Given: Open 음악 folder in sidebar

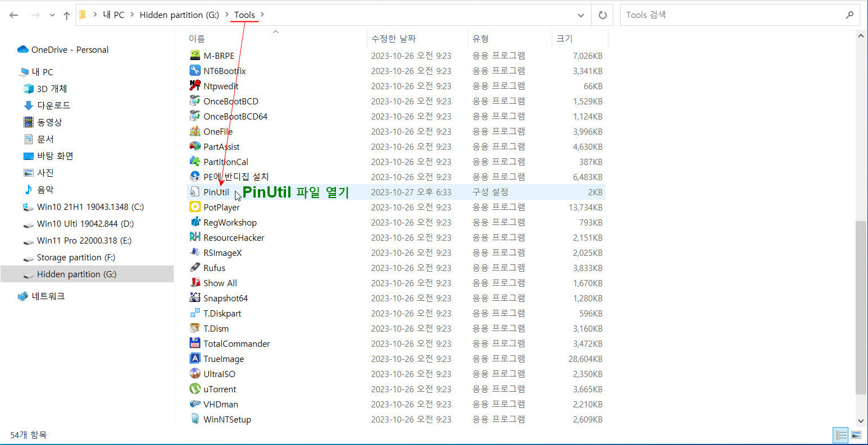Looking at the screenshot, I should pyautogui.click(x=45, y=190).
